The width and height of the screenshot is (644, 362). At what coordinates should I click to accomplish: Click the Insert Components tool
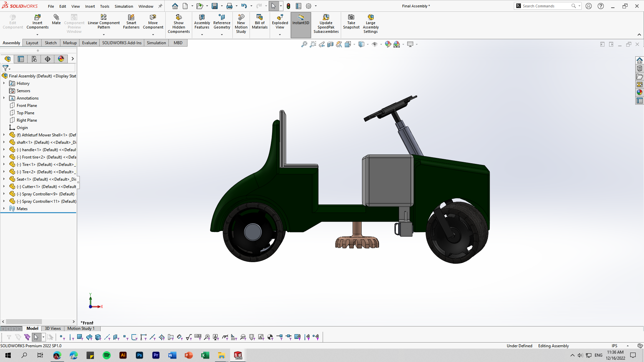[x=38, y=21]
